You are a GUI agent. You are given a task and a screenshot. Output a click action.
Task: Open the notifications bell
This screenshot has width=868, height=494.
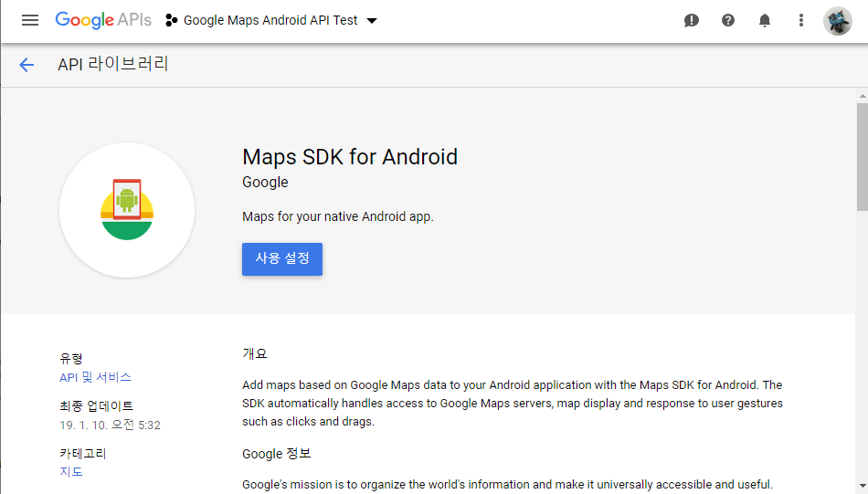[765, 20]
